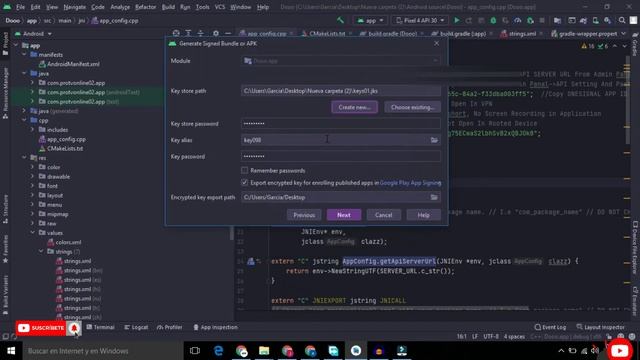Click the Make Project hammer icon
Screen dimensions: 640x360
[x=340, y=20]
